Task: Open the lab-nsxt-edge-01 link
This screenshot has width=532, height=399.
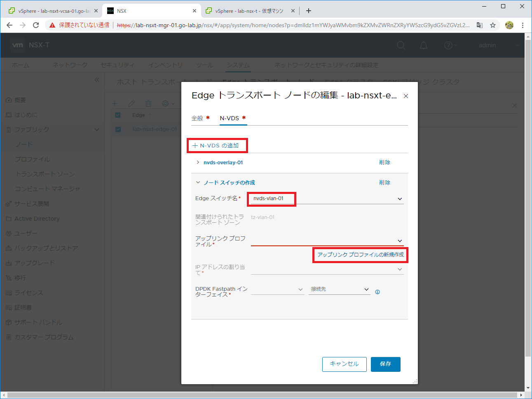Action: point(155,129)
